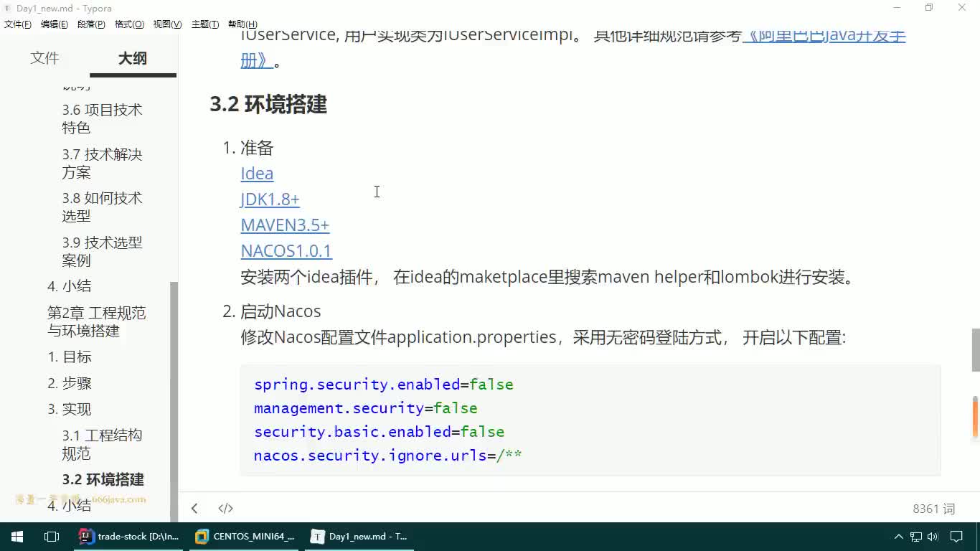Open the 视图(V) menu

pyautogui.click(x=167, y=24)
